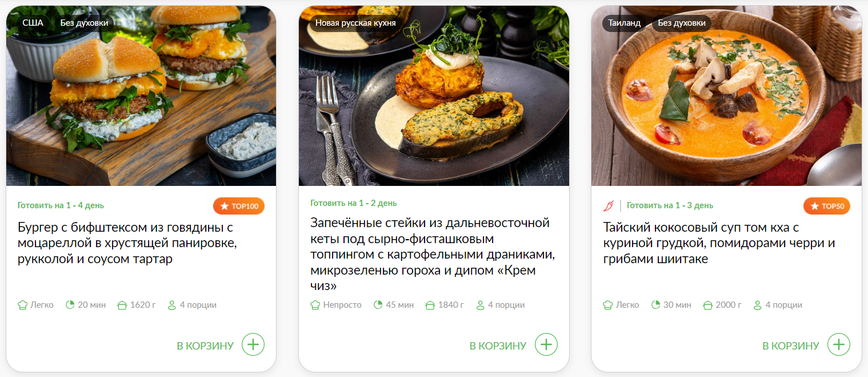The height and width of the screenshot is (377, 868).
Task: Click clock icon beside 20 мин
Action: pos(70,305)
